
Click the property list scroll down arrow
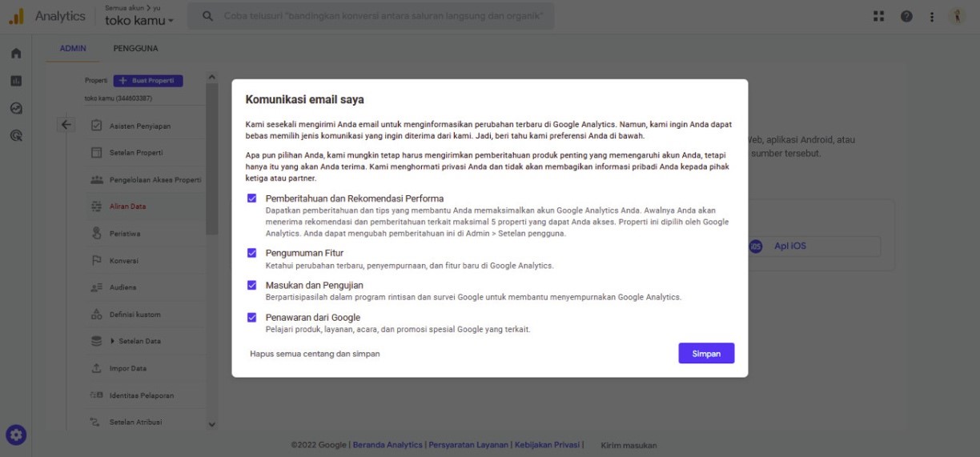click(x=211, y=424)
